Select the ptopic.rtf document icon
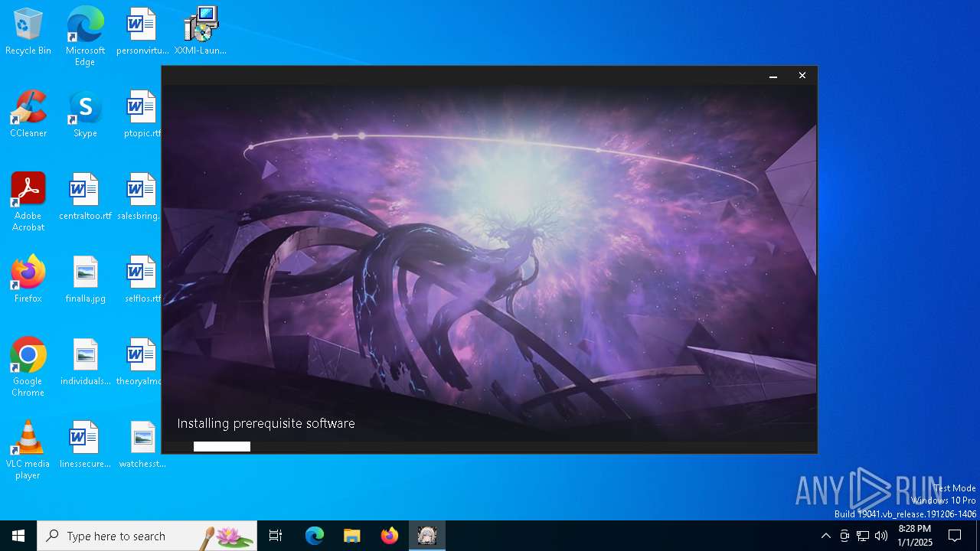This screenshot has height=551, width=980. [x=142, y=115]
